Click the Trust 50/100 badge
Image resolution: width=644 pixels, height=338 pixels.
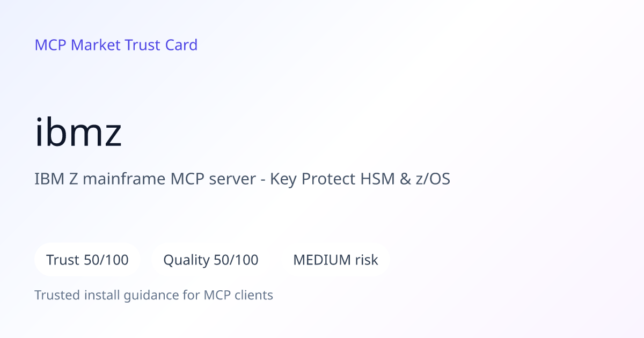87,260
